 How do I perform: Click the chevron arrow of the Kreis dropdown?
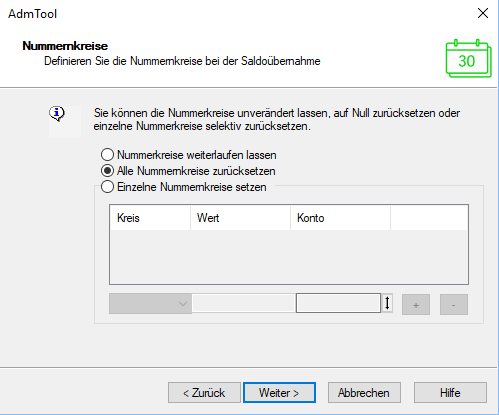tap(183, 304)
